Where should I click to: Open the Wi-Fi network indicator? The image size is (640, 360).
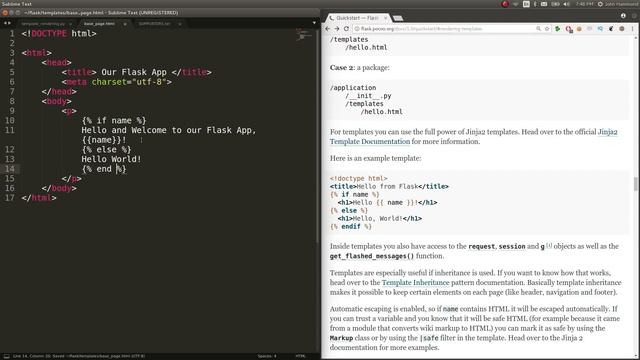(516, 4)
